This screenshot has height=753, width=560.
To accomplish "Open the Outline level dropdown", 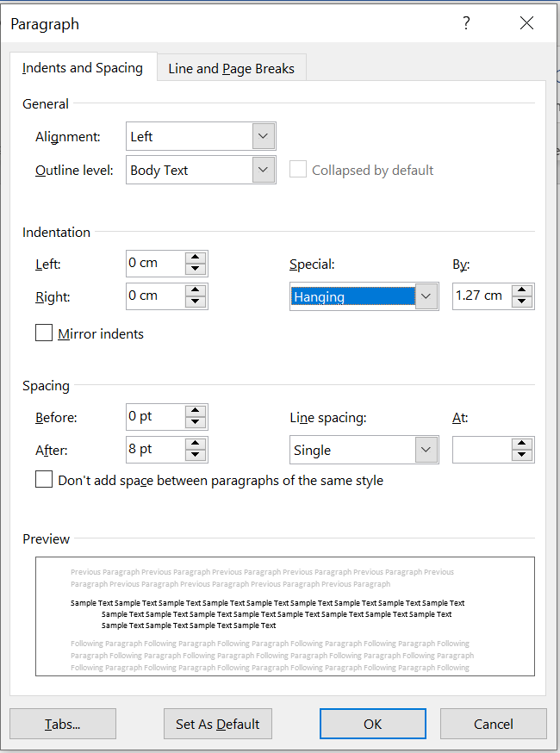I will pyautogui.click(x=264, y=170).
